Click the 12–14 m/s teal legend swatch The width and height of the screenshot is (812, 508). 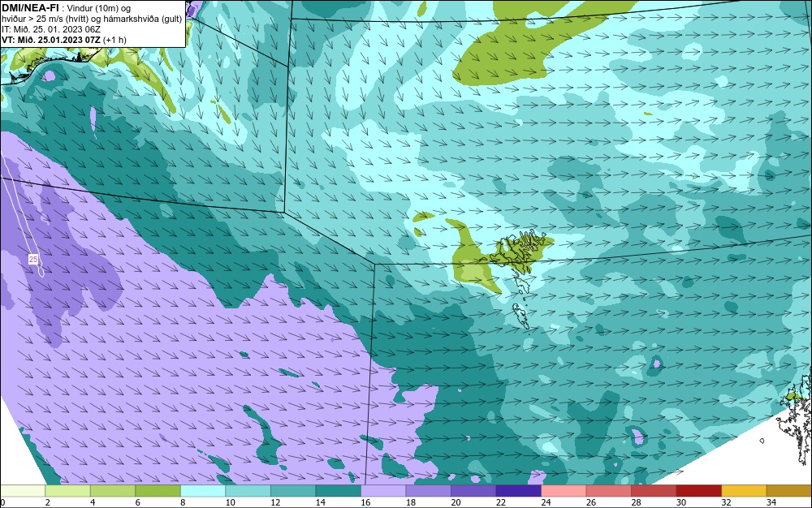(293, 491)
